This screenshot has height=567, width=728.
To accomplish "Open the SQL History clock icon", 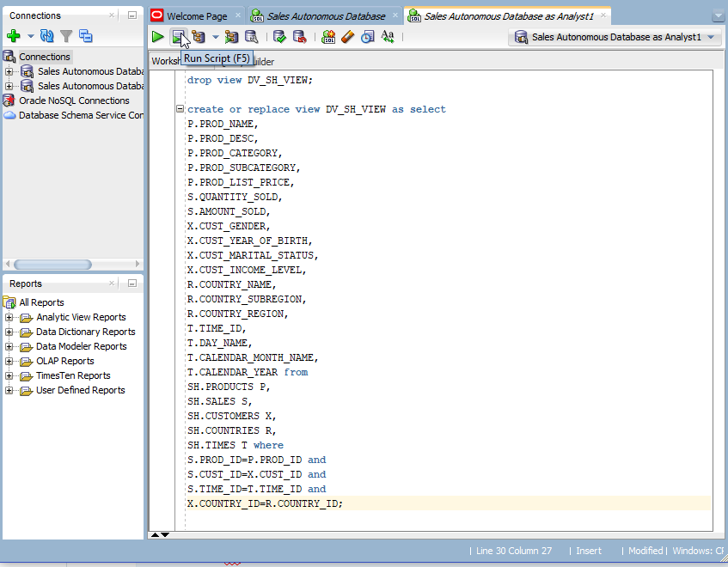I will pyautogui.click(x=367, y=37).
